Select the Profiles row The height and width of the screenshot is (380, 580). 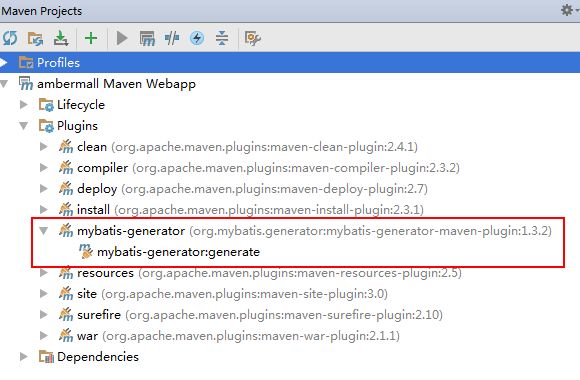[290, 63]
